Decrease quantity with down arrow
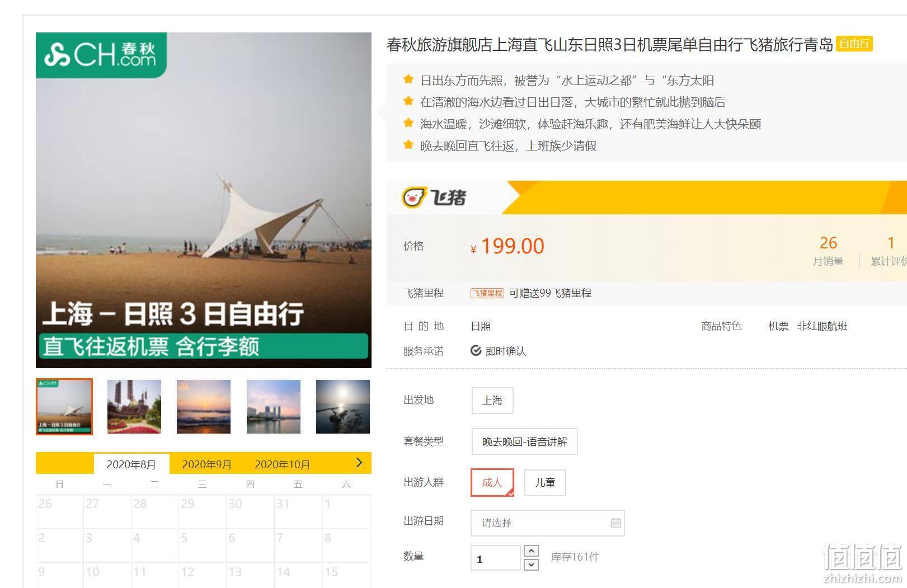The height and width of the screenshot is (588, 907). tap(531, 565)
